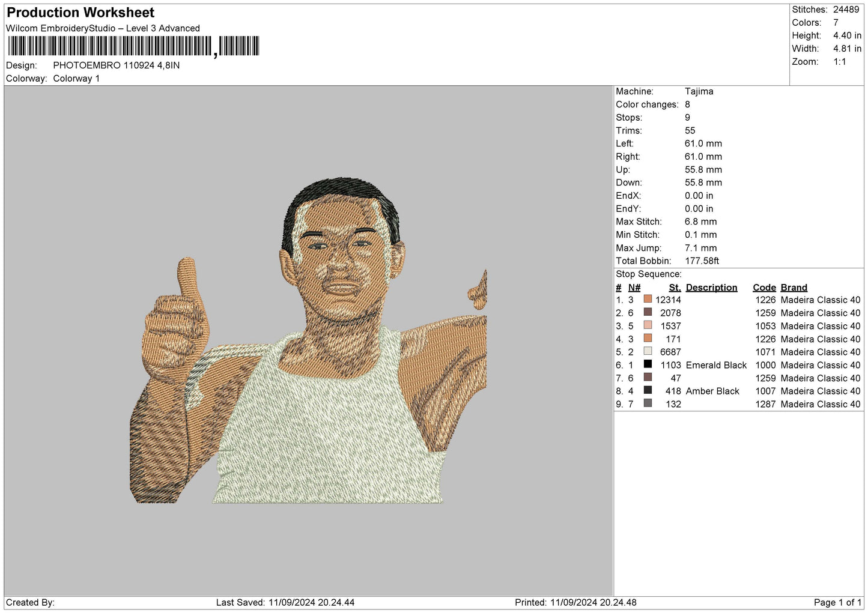Click the Emerald Black swatch
Screen dimensions: 868x613
[648, 364]
